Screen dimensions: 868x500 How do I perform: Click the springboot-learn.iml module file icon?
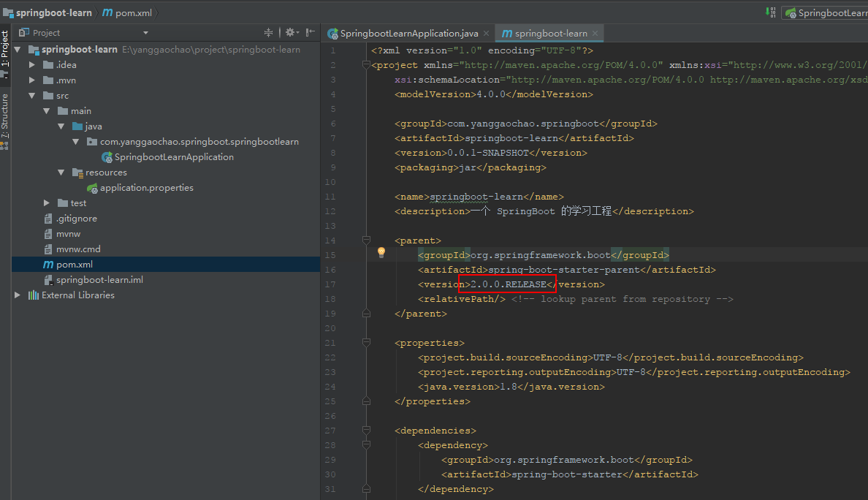(48, 280)
